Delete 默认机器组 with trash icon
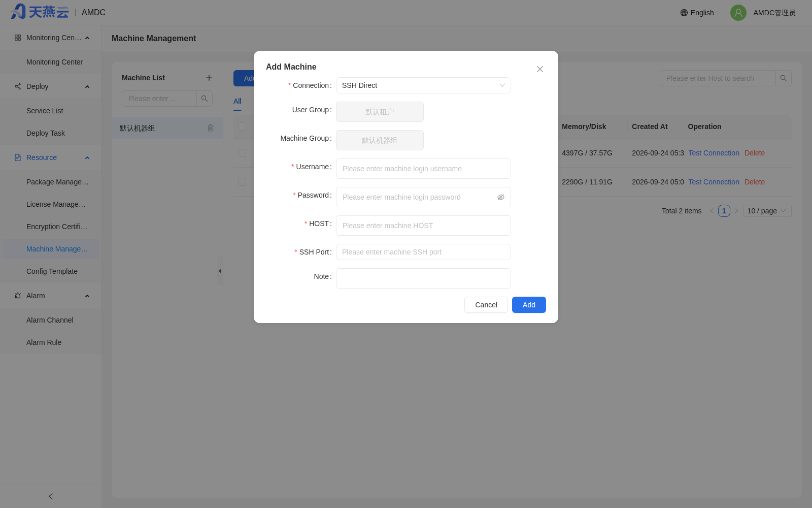The width and height of the screenshot is (812, 508). tap(211, 128)
